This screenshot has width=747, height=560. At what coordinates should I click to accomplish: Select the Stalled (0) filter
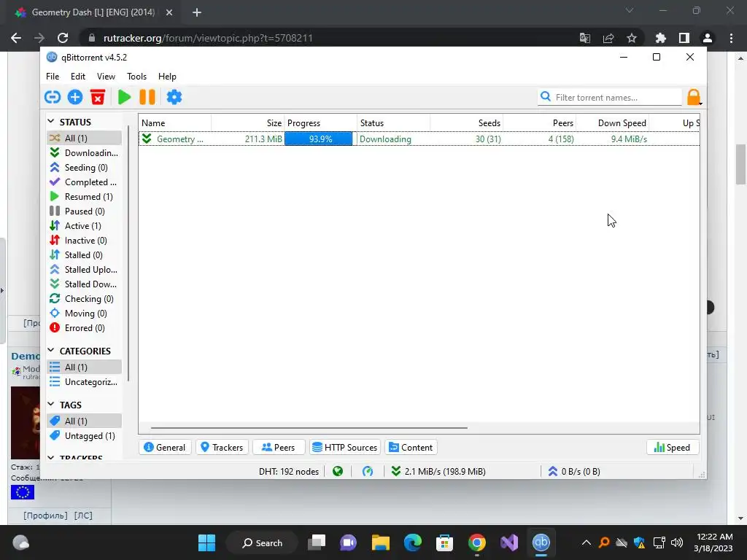pos(85,255)
